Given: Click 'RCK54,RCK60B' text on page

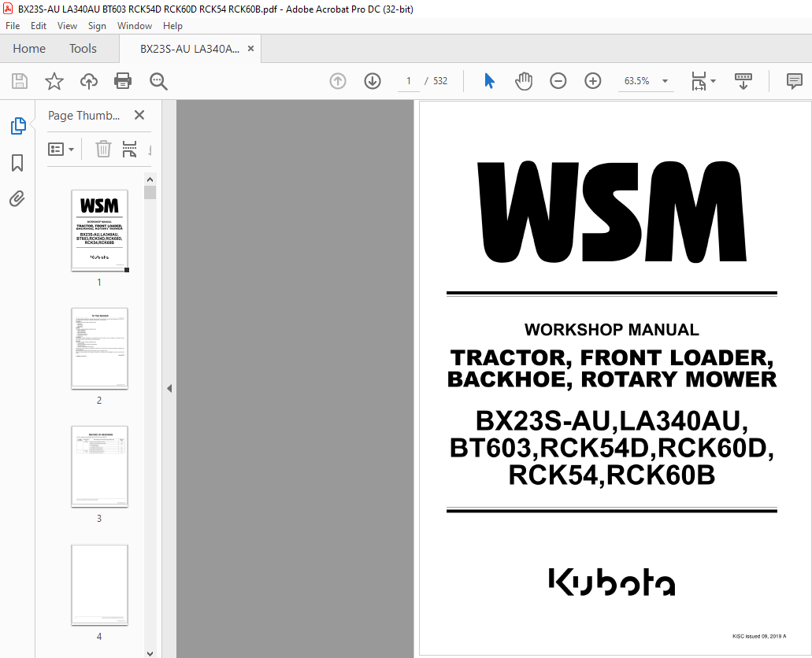Looking at the screenshot, I should point(612,475).
